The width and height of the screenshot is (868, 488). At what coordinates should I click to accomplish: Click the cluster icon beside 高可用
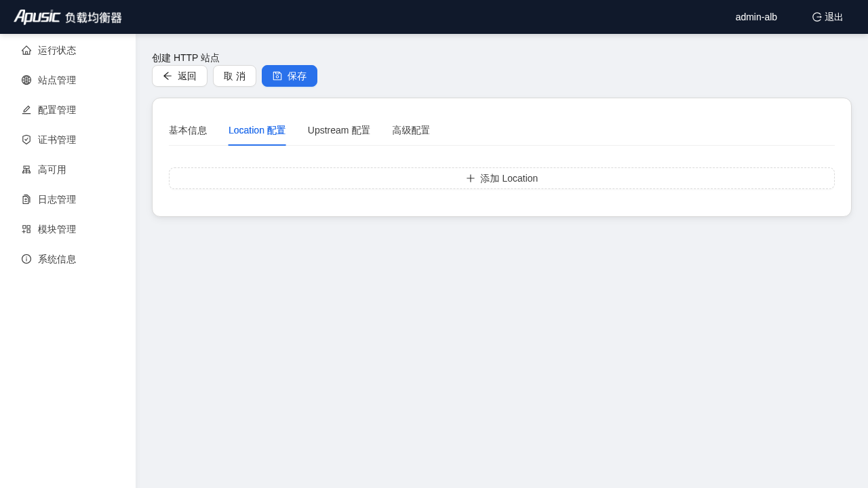26,169
